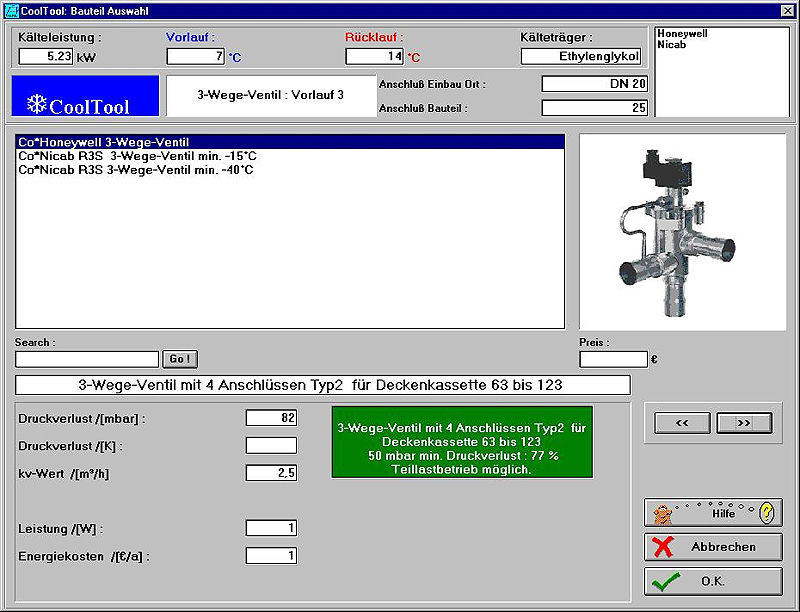
Task: Click the CoolTool title bar icon
Action: click(x=11, y=9)
